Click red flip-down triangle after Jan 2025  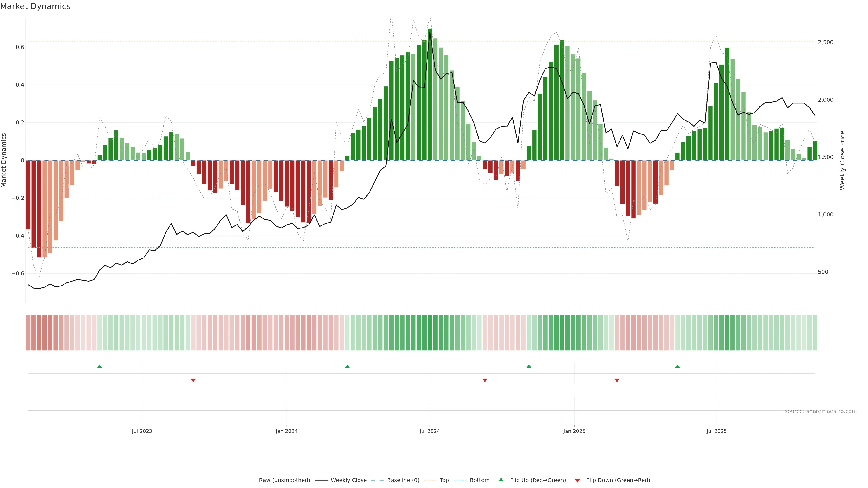click(617, 380)
